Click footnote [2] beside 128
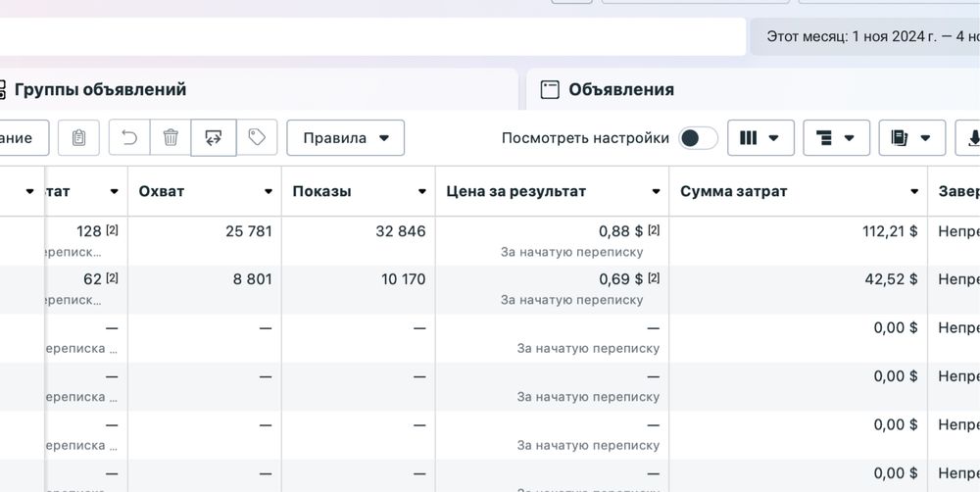Screen dimensions: 980x492 click(x=112, y=230)
